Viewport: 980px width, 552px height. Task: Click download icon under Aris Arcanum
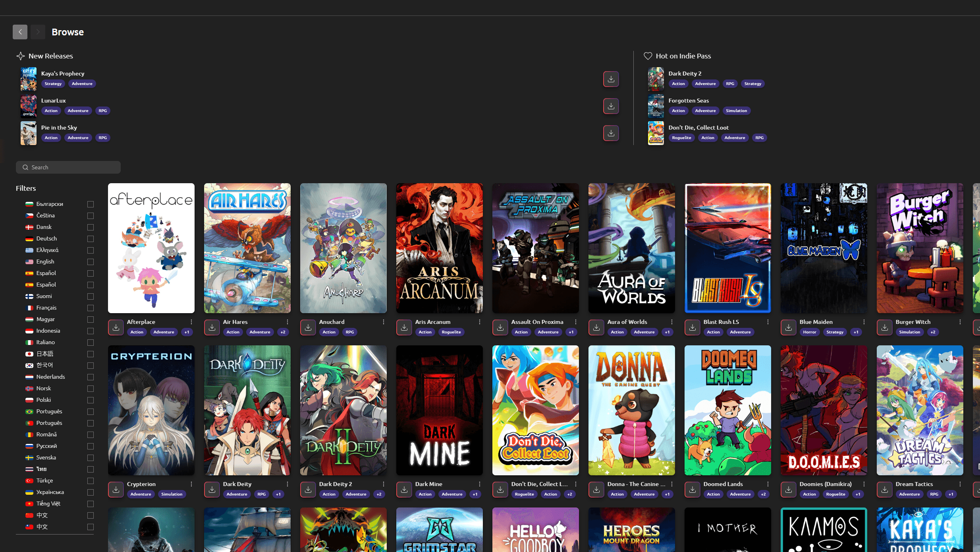point(404,327)
